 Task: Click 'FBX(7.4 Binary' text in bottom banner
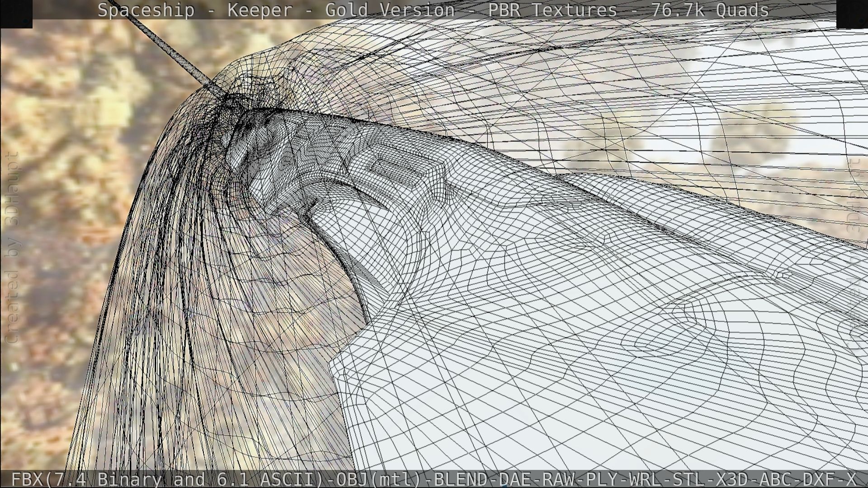click(86, 479)
